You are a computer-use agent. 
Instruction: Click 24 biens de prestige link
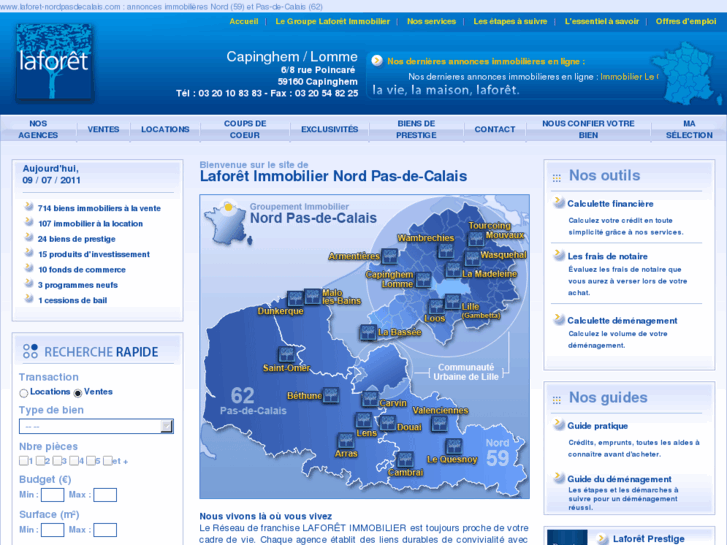coord(77,239)
